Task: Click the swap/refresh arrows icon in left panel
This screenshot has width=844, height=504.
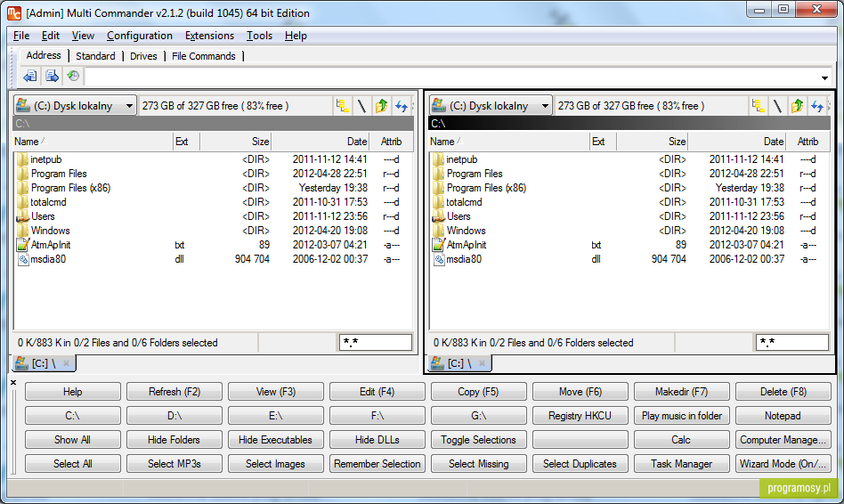Action: coord(401,106)
